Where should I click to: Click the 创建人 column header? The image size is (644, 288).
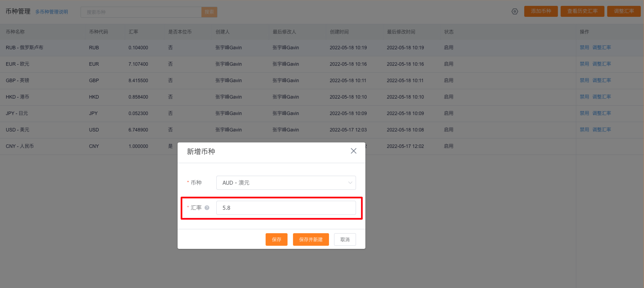point(223,32)
